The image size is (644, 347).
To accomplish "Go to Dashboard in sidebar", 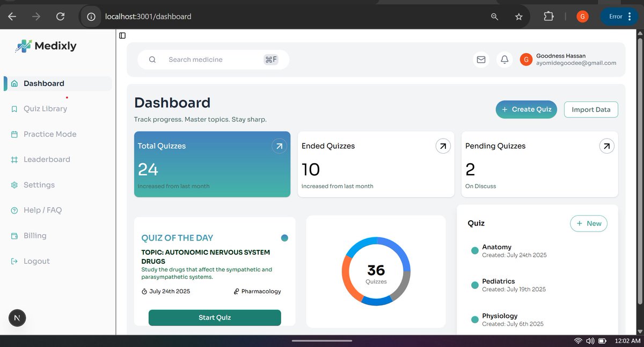I will click(x=57, y=83).
